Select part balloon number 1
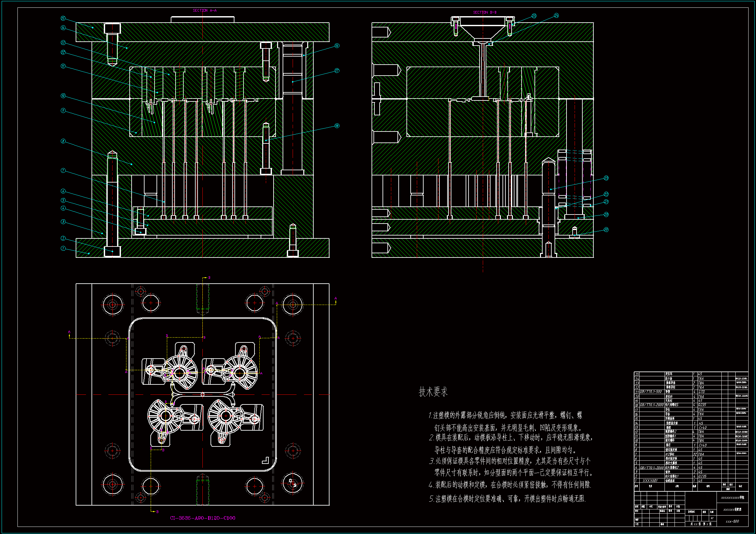Viewport: 756px width, 534px height. click(x=63, y=248)
